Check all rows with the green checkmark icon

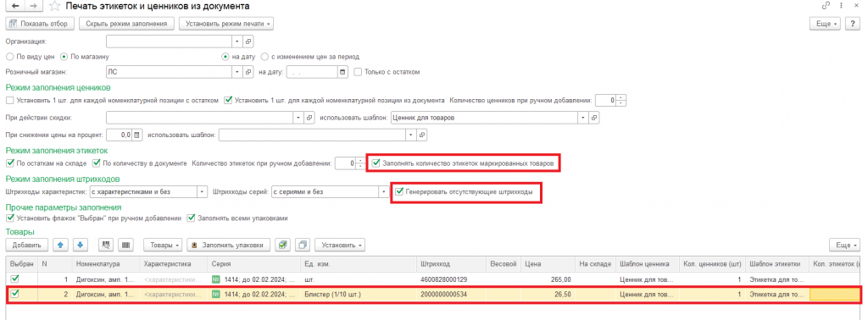point(283,245)
